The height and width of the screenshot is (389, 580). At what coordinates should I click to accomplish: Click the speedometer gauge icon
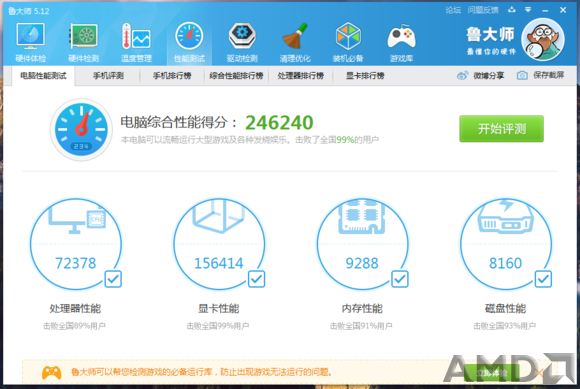81,129
